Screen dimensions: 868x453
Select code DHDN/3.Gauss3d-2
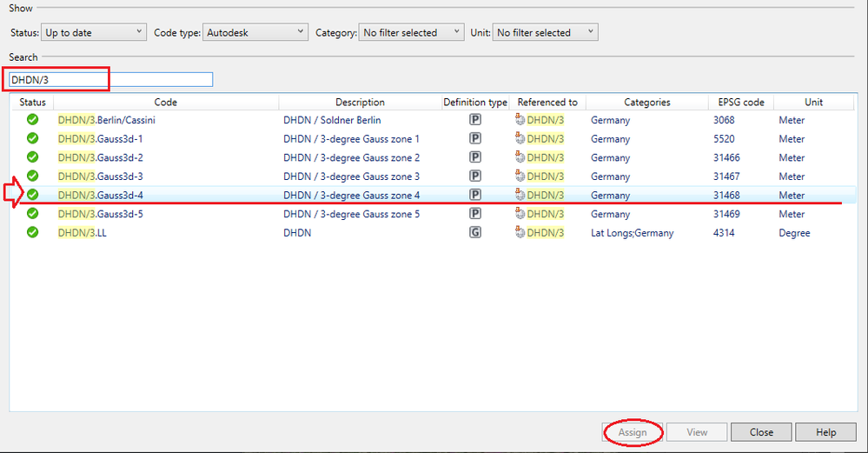coord(100,157)
